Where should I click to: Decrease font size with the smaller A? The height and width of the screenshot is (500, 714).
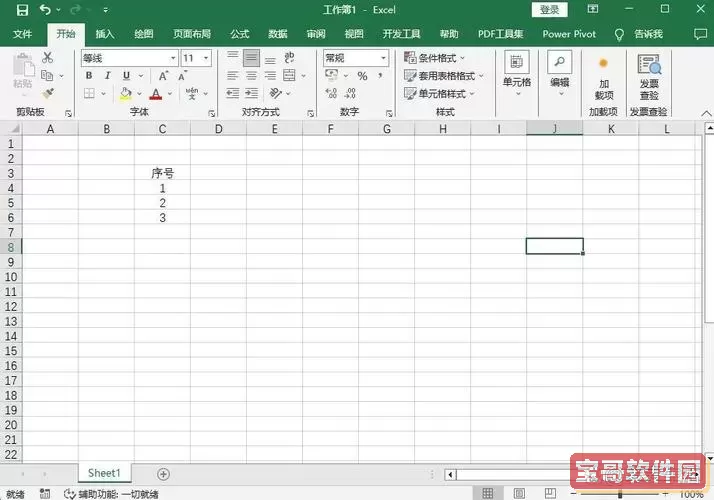click(182, 76)
